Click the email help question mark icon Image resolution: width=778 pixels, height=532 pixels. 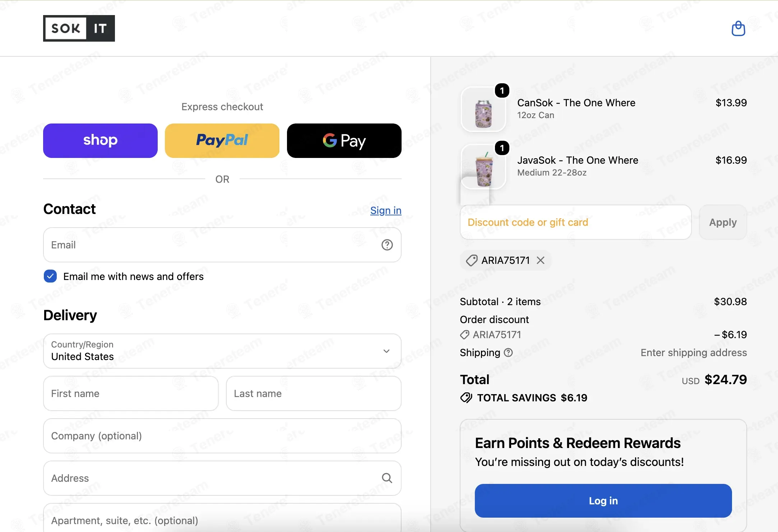point(387,245)
